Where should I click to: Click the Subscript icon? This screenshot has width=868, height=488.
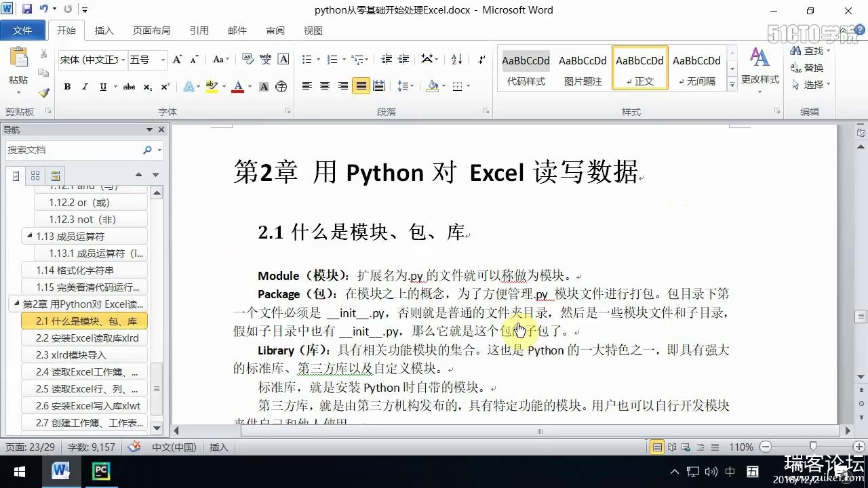(148, 87)
